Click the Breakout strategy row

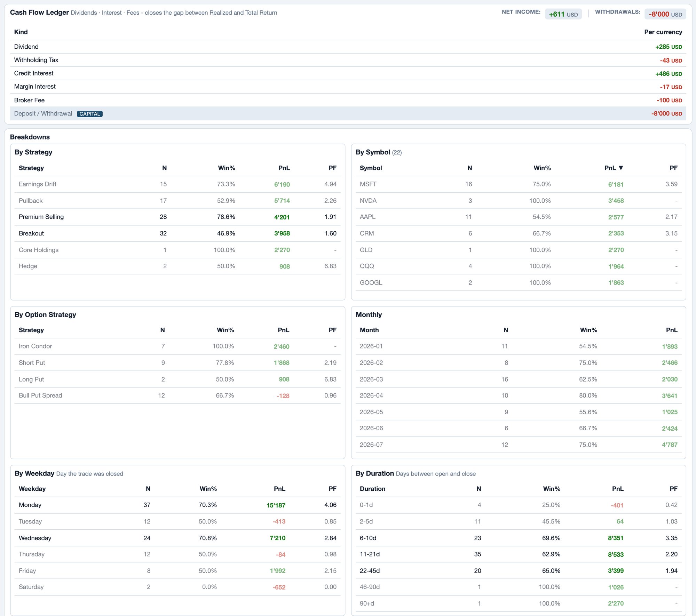point(177,233)
